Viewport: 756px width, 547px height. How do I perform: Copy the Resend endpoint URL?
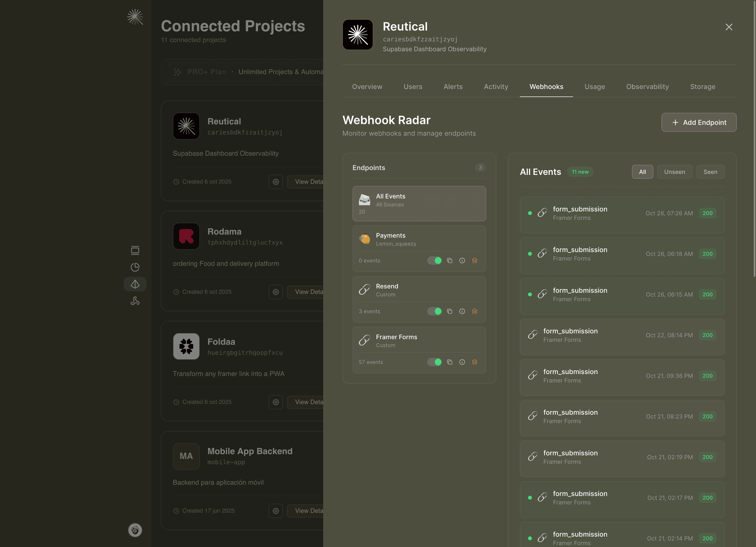tap(450, 311)
